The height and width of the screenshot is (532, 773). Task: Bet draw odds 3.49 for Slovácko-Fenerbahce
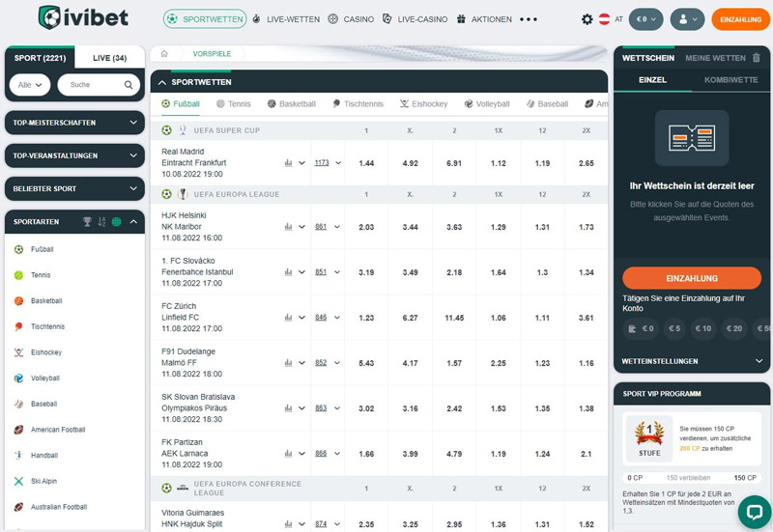tap(410, 272)
